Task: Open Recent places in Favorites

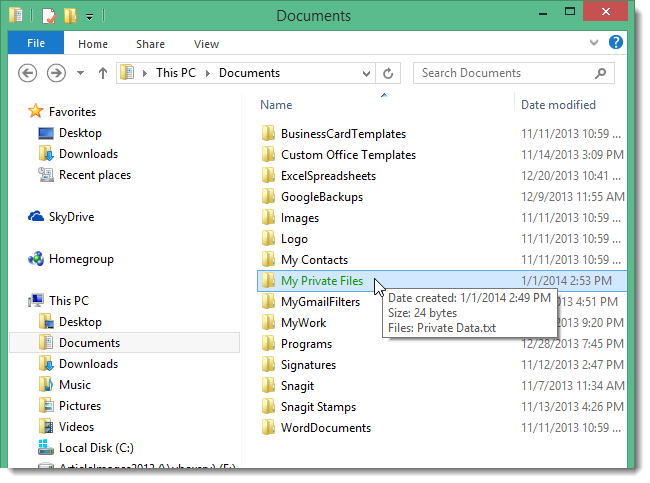Action: [95, 175]
